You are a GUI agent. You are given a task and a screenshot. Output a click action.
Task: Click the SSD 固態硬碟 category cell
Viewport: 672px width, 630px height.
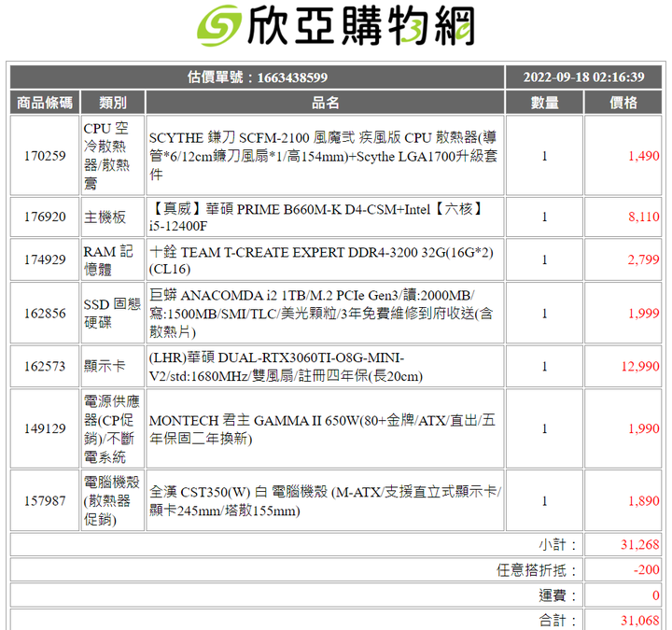pos(113,314)
